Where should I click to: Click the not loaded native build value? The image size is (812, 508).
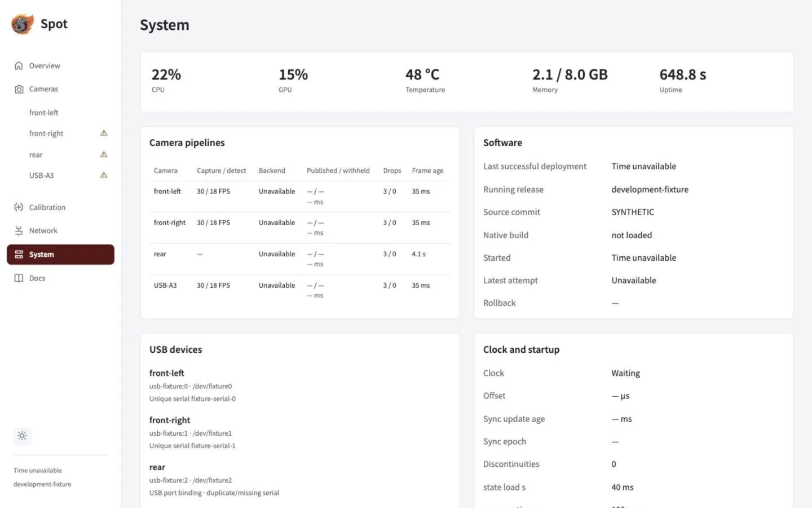click(632, 235)
